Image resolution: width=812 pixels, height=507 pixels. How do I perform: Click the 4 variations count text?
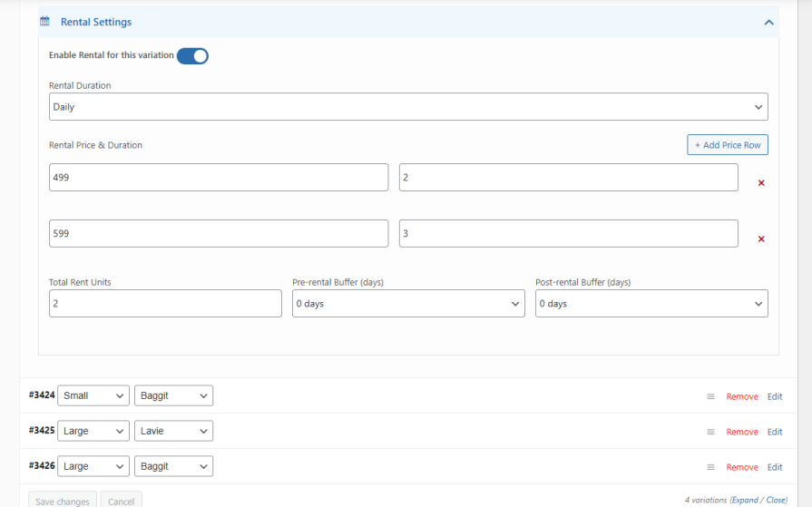[706, 500]
